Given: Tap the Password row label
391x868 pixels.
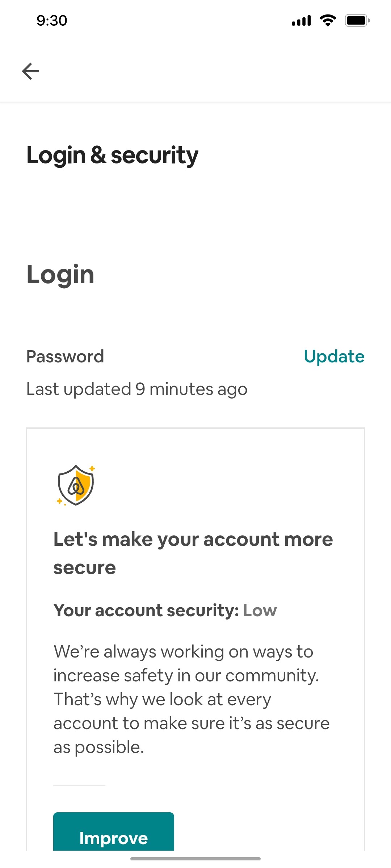Looking at the screenshot, I should click(x=66, y=357).
